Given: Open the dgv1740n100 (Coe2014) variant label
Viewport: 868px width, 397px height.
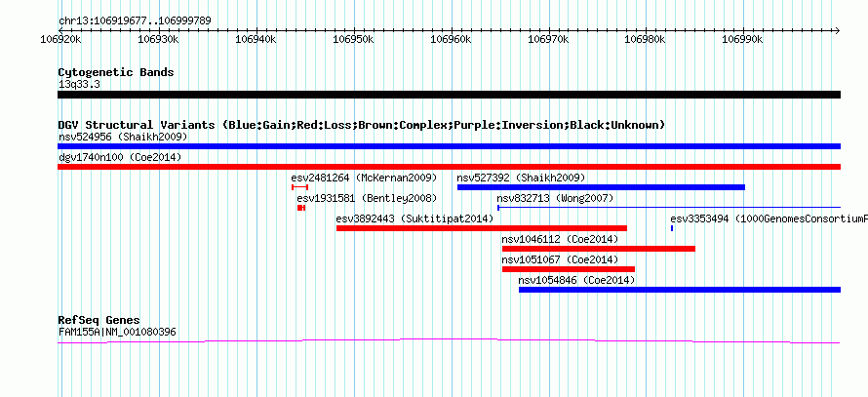Looking at the screenshot, I should coord(120,157).
